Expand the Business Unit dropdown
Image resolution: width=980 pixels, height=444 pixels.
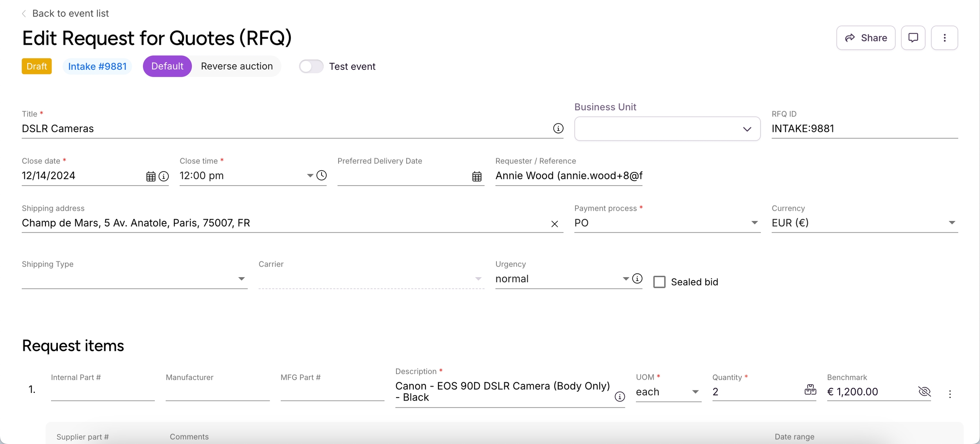point(667,129)
